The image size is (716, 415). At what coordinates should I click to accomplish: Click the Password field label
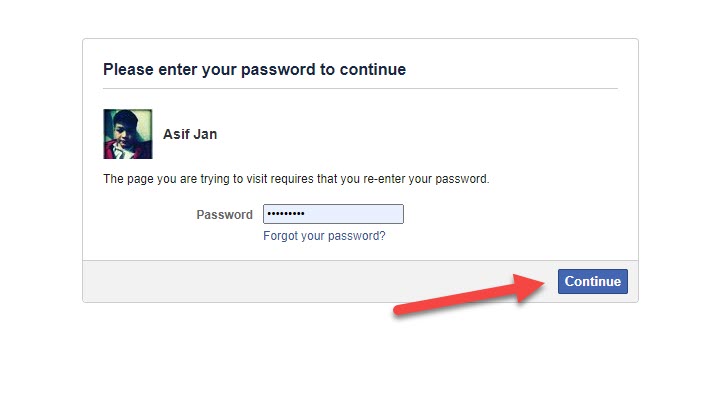point(224,214)
